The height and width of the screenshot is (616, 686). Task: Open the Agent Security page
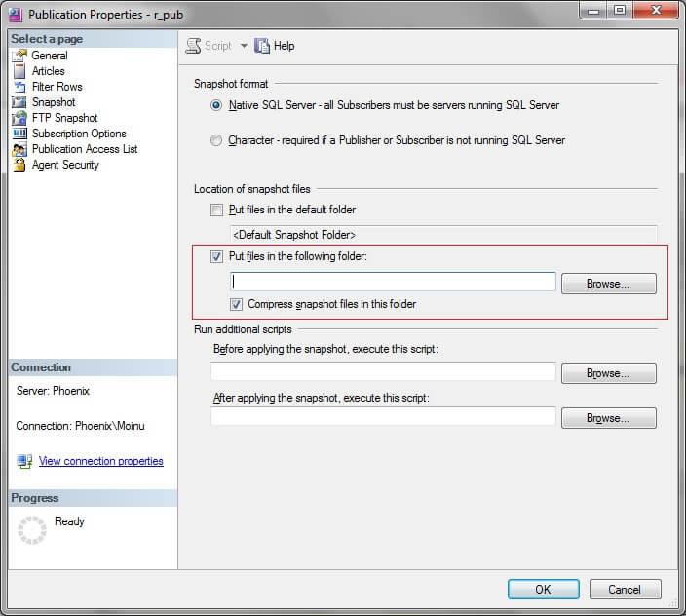65,165
